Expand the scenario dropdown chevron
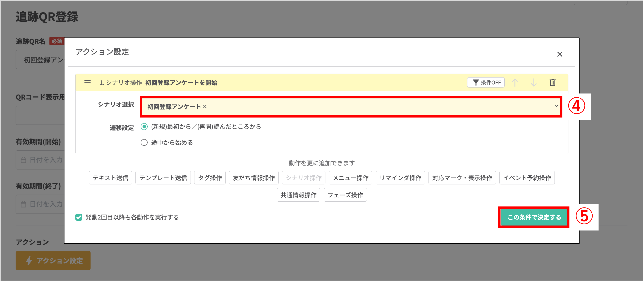 [x=556, y=106]
